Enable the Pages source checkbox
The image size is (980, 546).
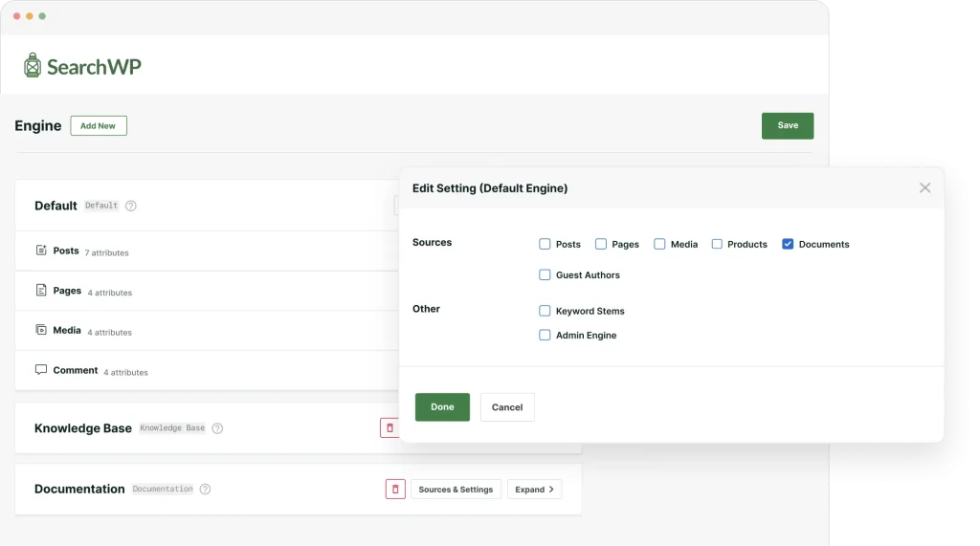(x=601, y=244)
